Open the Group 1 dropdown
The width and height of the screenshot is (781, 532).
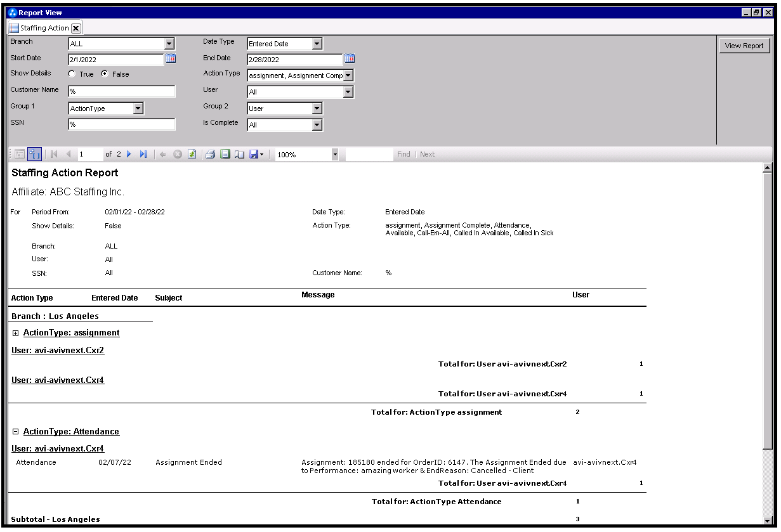pos(138,108)
